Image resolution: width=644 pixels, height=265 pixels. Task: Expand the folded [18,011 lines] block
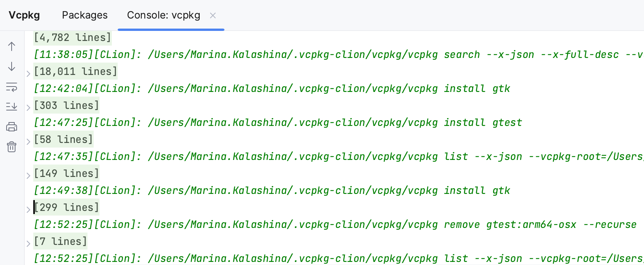tap(28, 73)
